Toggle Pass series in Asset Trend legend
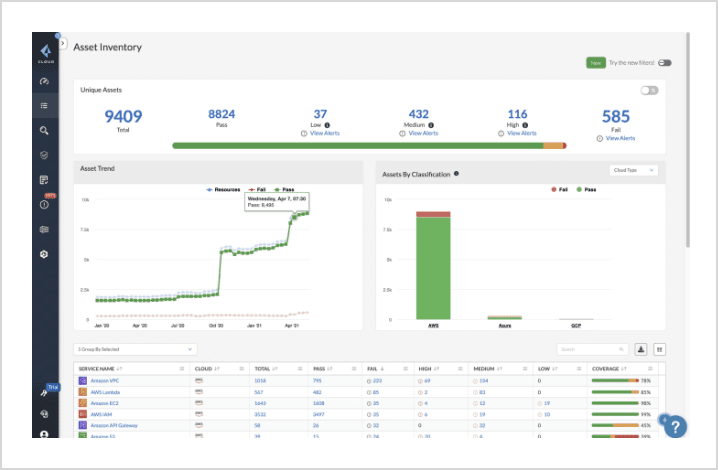The image size is (718, 470). point(284,190)
